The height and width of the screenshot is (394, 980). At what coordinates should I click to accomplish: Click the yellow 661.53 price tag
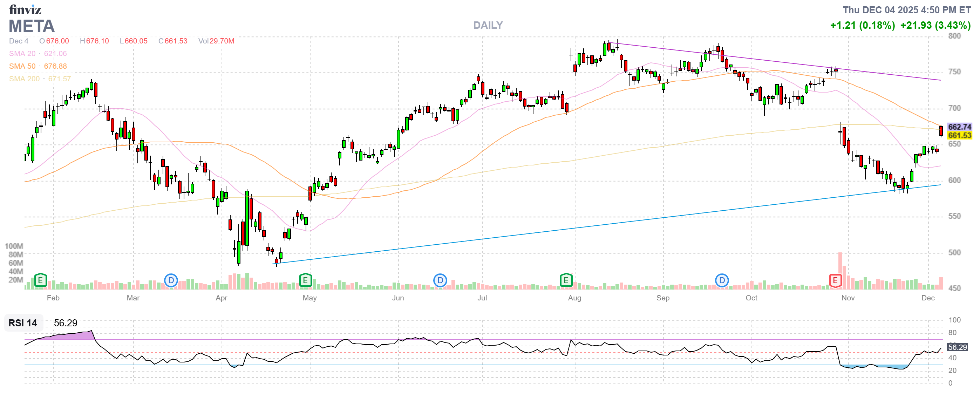[x=959, y=135]
